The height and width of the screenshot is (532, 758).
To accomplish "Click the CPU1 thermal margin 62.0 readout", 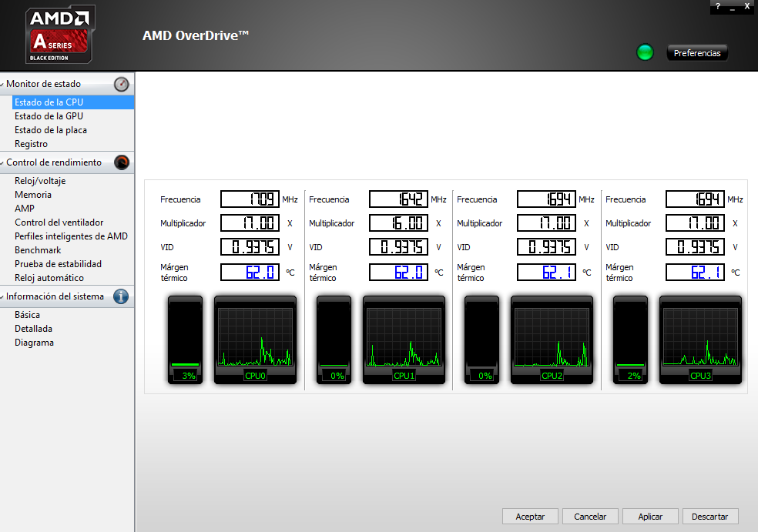I will point(398,273).
